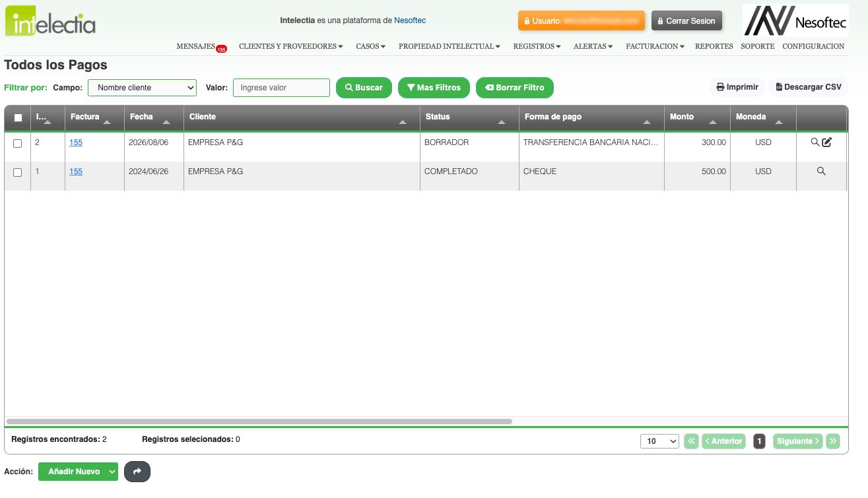Click the Descargar CSV button
The width and height of the screenshot is (868, 498).
[x=809, y=87]
